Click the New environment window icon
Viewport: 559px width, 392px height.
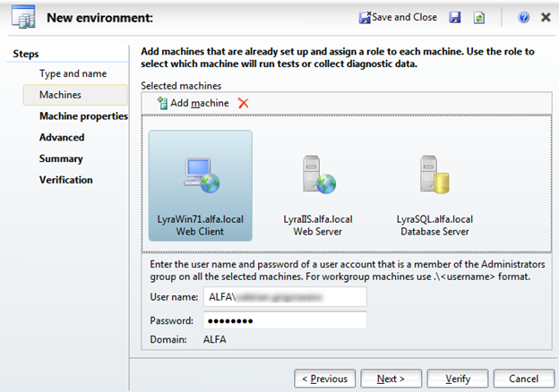tap(23, 17)
